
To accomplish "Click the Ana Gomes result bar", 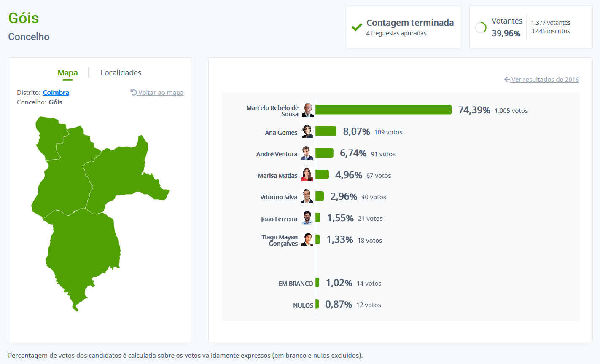I will 326,131.
